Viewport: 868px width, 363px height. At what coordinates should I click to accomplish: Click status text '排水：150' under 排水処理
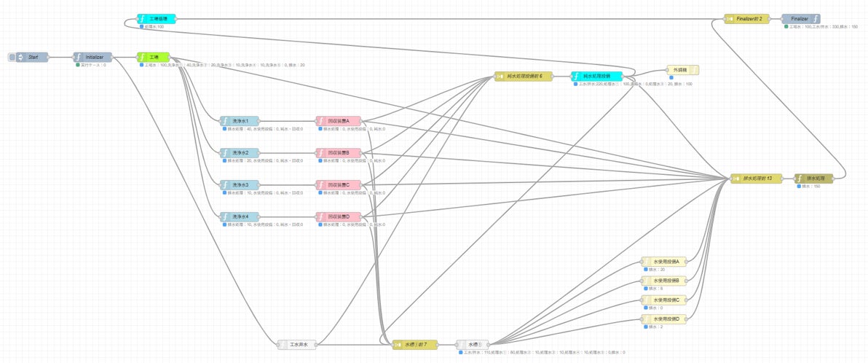[811, 186]
